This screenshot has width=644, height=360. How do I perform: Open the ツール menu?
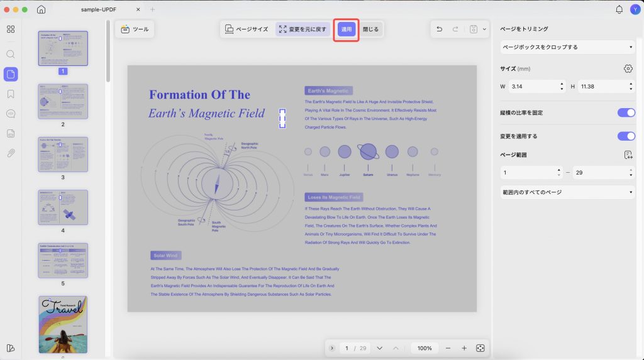(135, 29)
